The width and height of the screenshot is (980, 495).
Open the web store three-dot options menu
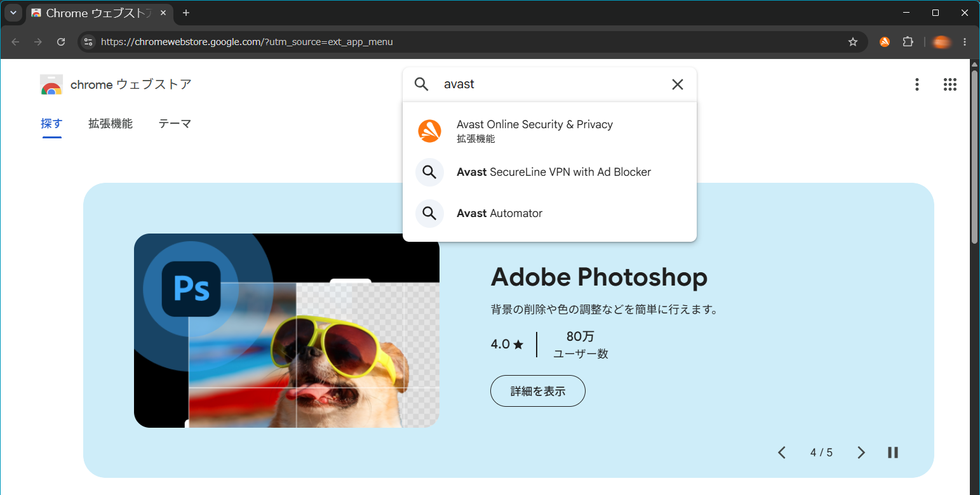tap(916, 84)
